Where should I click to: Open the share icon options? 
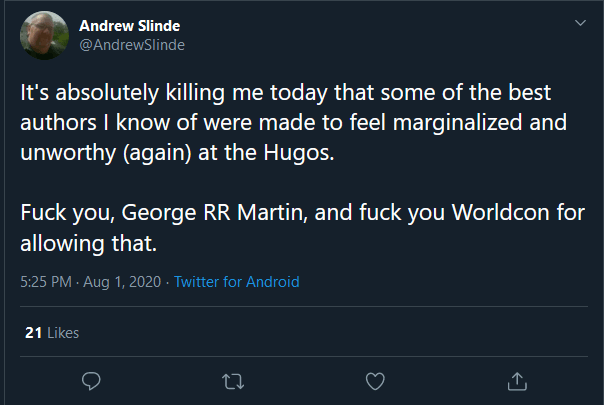517,381
